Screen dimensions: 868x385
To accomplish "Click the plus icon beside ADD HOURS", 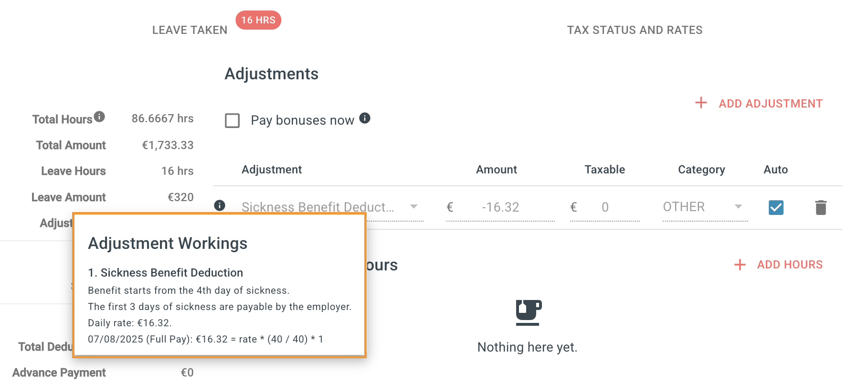I will (x=740, y=265).
